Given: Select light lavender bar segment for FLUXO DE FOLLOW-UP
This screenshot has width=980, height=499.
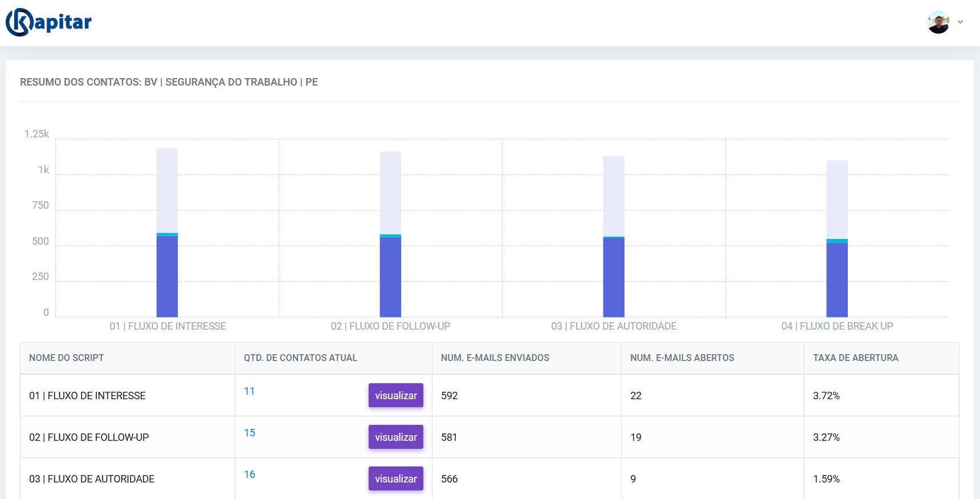Looking at the screenshot, I should tap(390, 193).
